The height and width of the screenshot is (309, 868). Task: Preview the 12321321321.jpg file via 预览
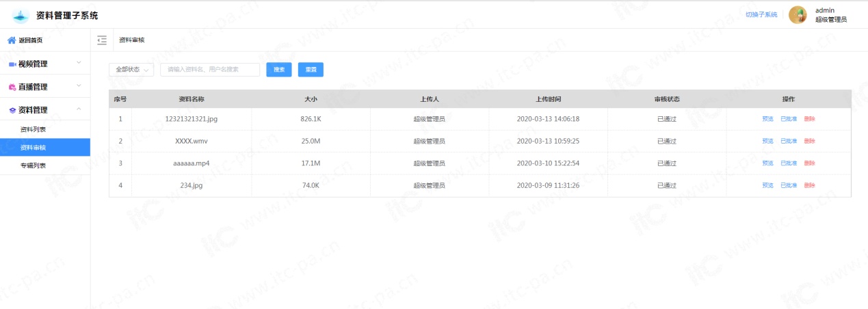(767, 119)
